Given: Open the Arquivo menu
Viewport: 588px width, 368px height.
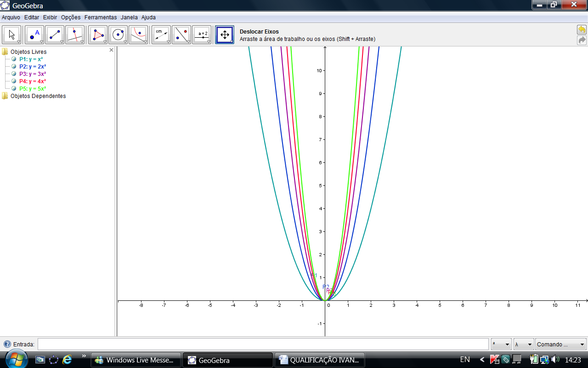Looking at the screenshot, I should point(11,17).
